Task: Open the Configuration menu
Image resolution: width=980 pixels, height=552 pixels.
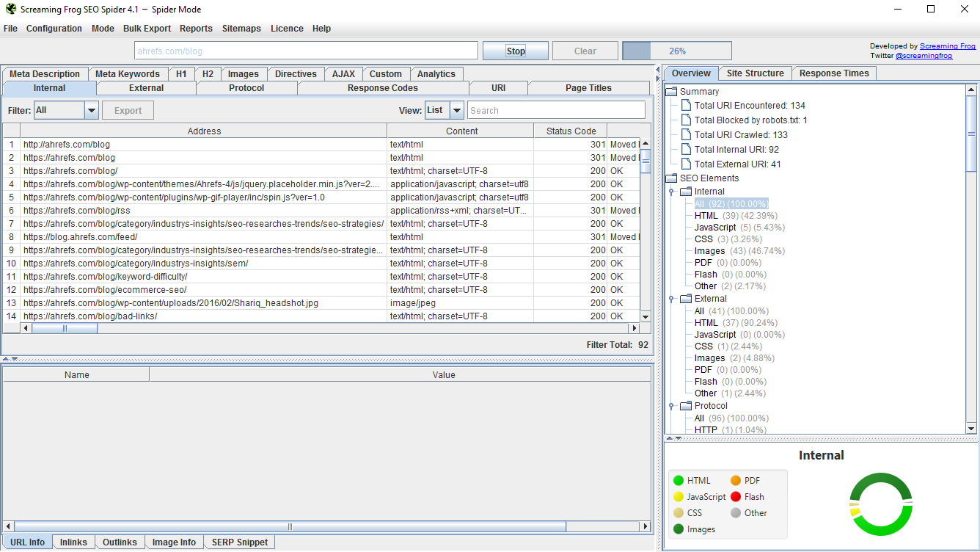Action: 54,29
